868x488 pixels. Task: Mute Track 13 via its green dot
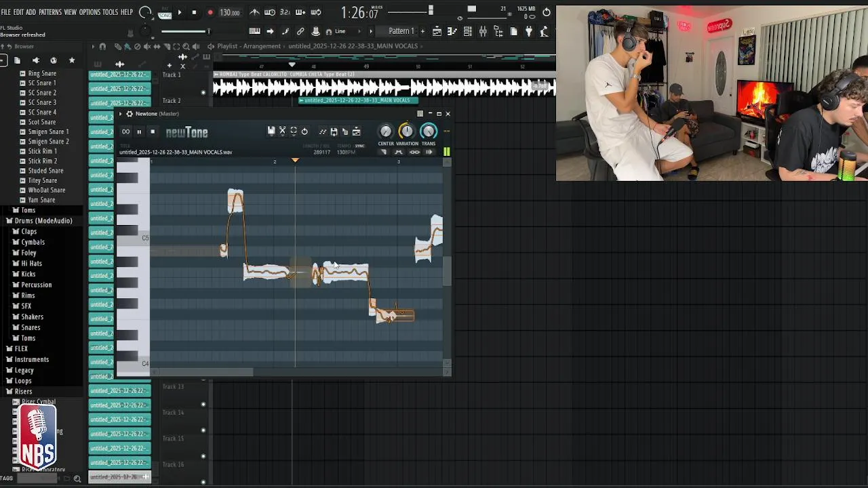[x=203, y=405]
